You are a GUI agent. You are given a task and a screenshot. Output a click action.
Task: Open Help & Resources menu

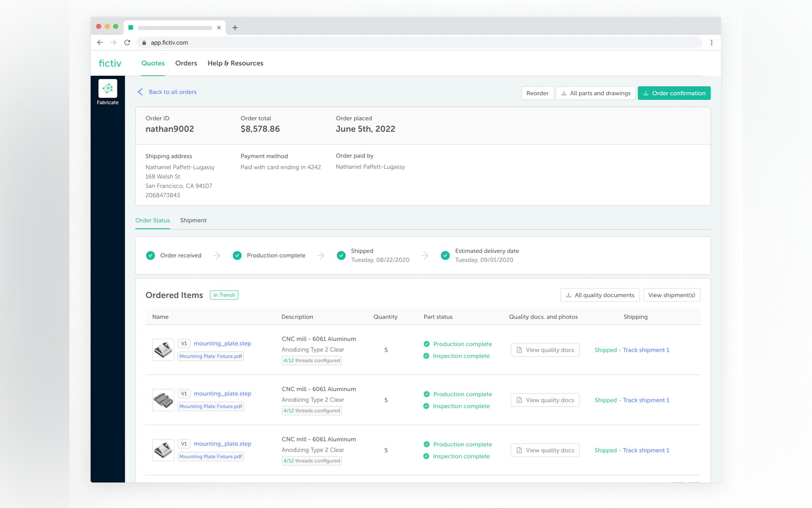coord(235,63)
